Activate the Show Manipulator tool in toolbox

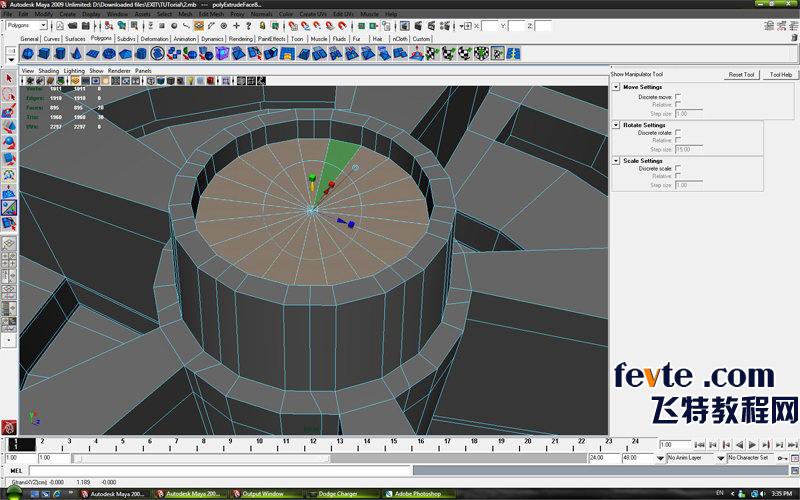coord(9,207)
